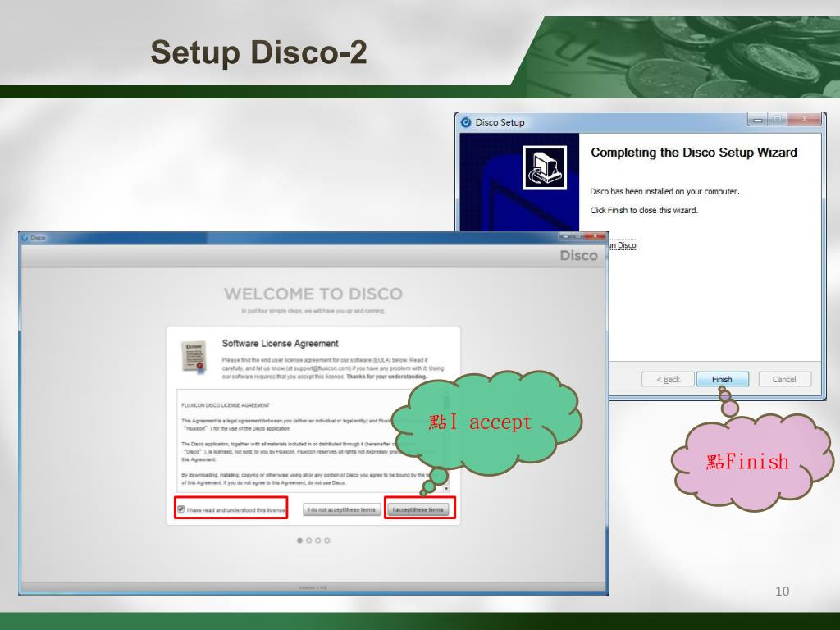Screen dimensions: 840x630
Task: Select the second step indicator dot
Action: click(x=309, y=541)
